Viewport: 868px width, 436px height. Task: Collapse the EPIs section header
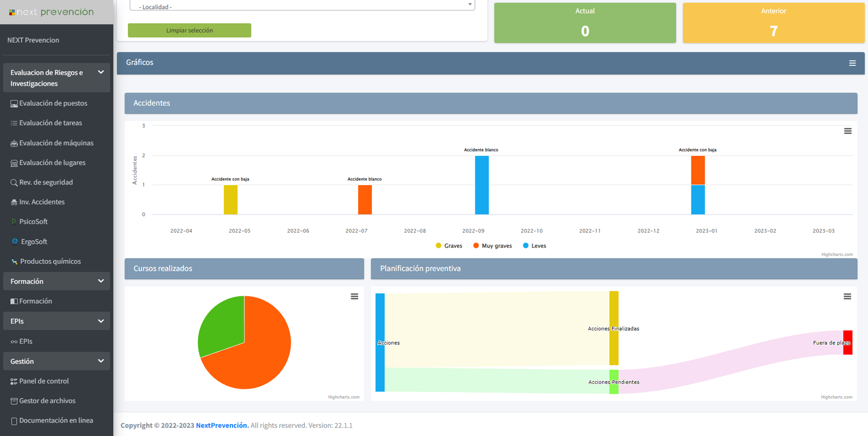(57, 321)
